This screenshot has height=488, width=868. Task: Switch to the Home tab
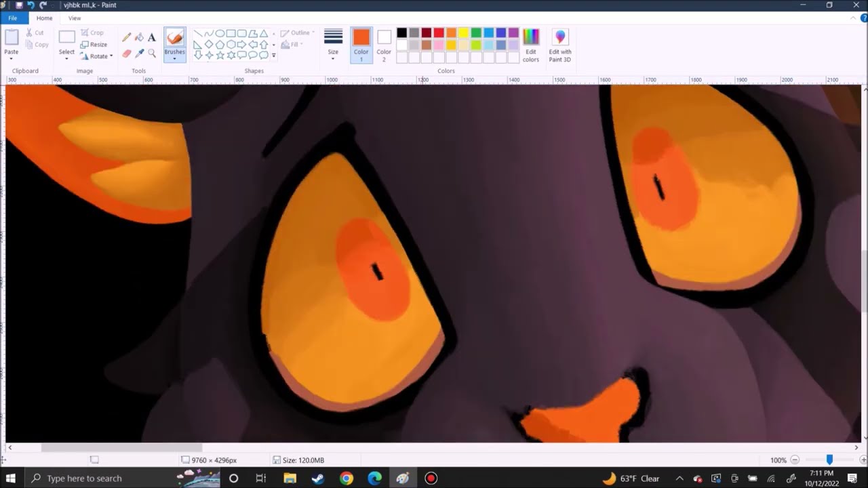pyautogui.click(x=44, y=18)
